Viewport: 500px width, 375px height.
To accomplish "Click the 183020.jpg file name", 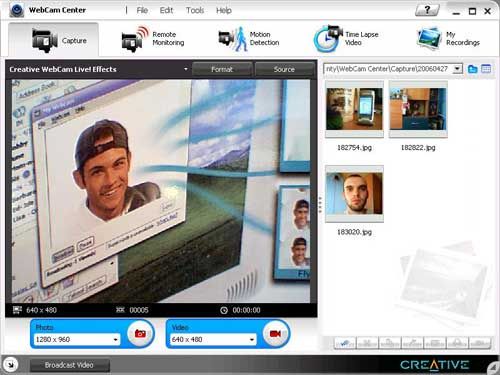I will (354, 232).
